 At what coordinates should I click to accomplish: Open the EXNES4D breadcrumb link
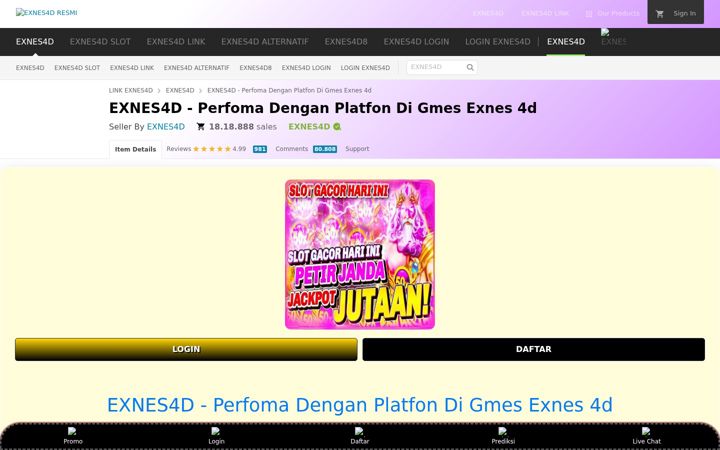(x=180, y=90)
